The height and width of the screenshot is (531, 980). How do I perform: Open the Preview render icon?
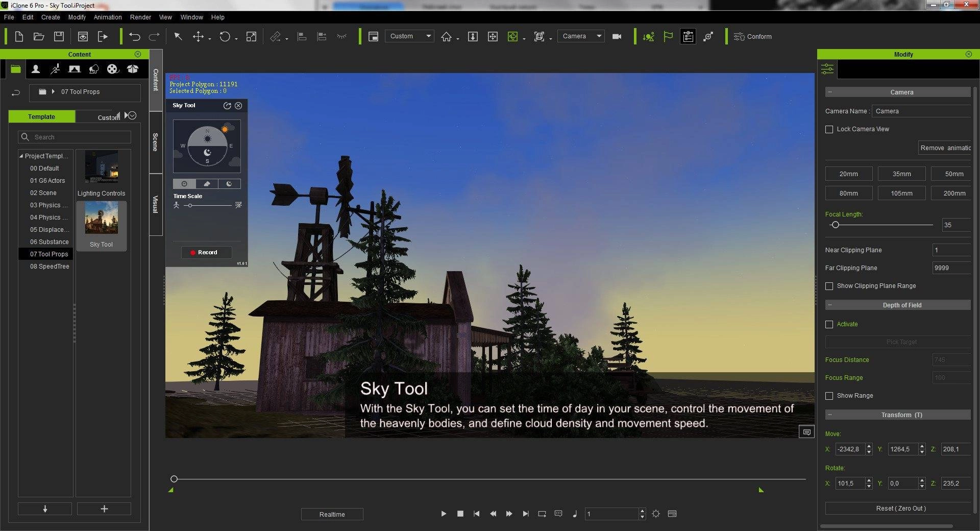tap(83, 37)
